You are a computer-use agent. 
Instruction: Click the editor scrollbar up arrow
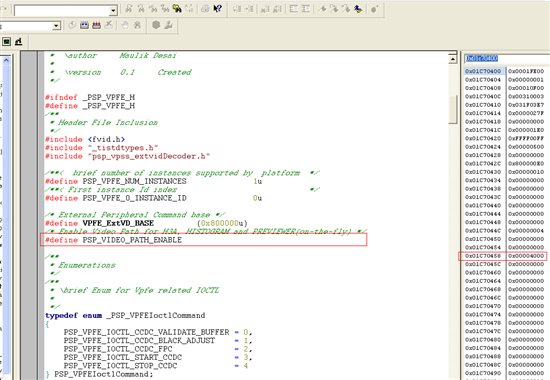(453, 59)
